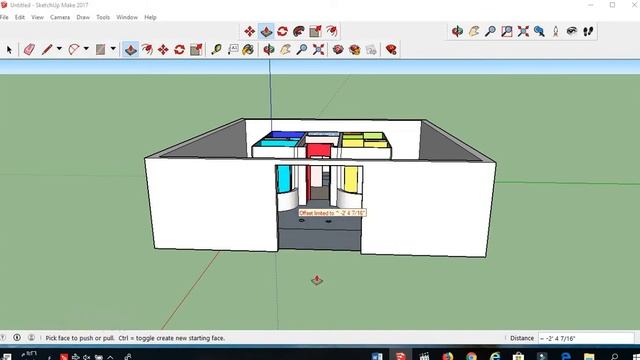Click Zoom Extents in Getting Started toolbar

(x=318, y=50)
